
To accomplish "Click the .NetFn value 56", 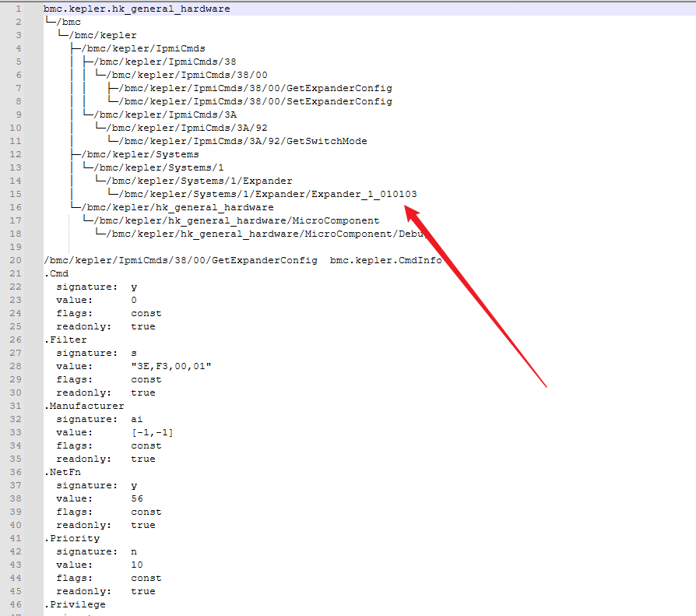I will (137, 498).
